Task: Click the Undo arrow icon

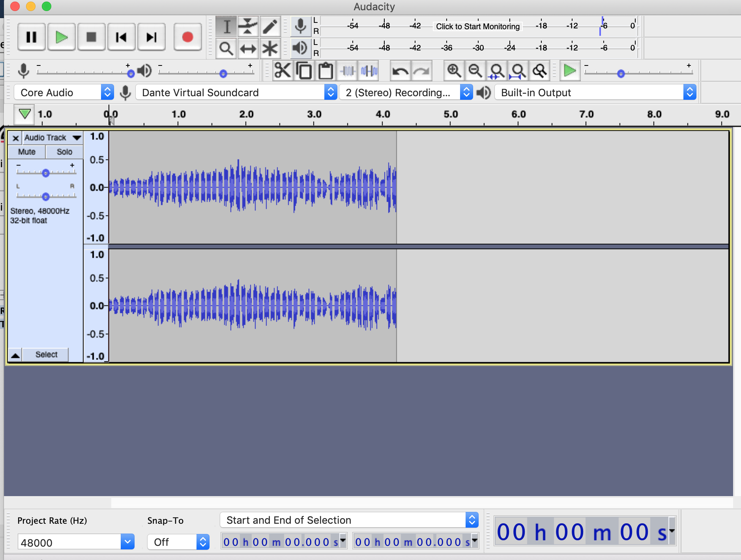Action: 400,71
